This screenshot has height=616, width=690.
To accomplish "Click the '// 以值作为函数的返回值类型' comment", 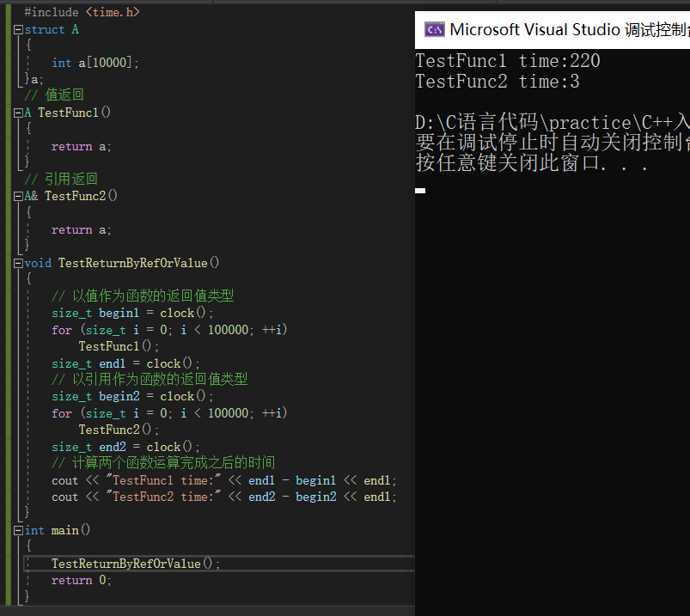I will point(143,296).
